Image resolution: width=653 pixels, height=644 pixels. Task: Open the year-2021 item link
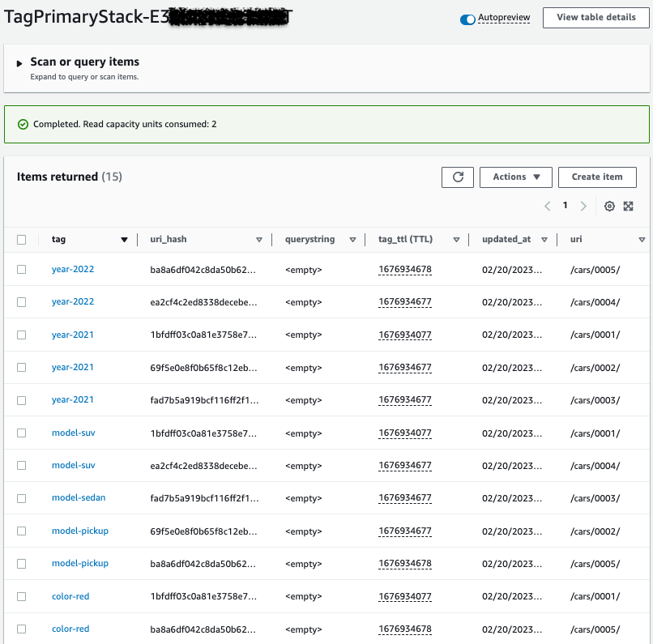pyautogui.click(x=73, y=334)
